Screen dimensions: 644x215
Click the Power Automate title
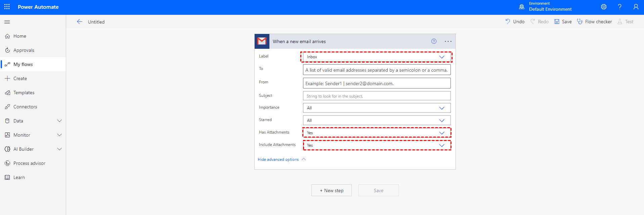[x=38, y=7]
